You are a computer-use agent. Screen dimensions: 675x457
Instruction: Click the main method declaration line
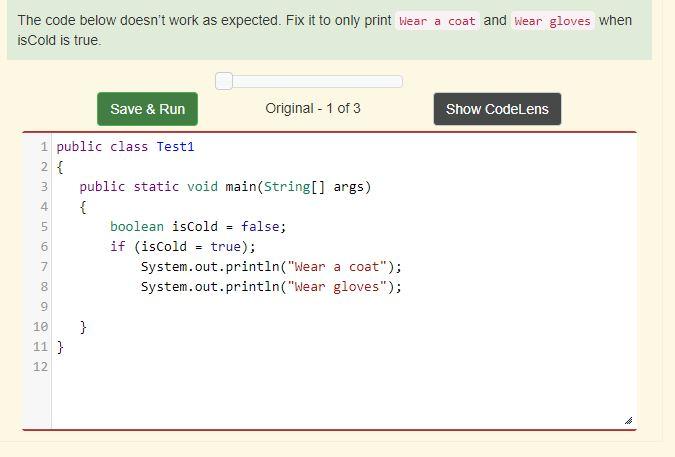[225, 187]
